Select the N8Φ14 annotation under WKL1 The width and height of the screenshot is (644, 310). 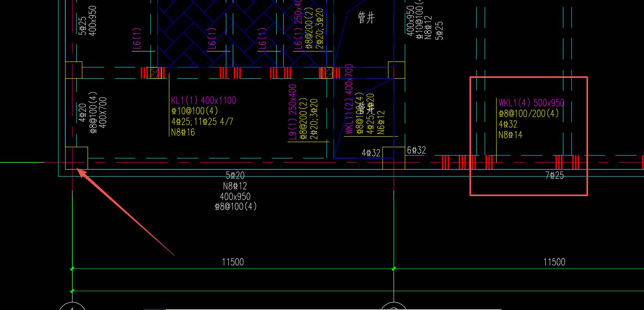point(510,135)
